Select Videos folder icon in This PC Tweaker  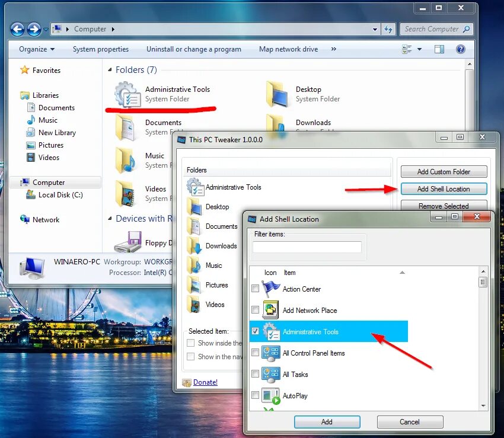[195, 305]
